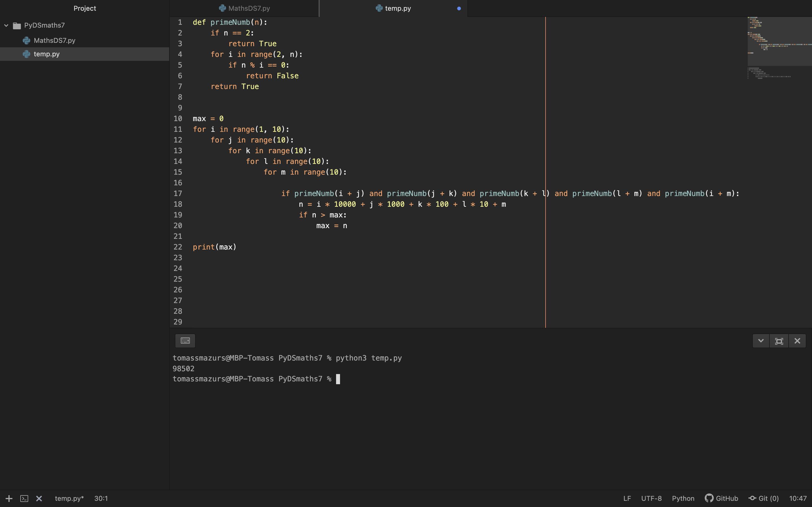Click the X icon in status bar
This screenshot has height=507, width=812.
tap(39, 498)
